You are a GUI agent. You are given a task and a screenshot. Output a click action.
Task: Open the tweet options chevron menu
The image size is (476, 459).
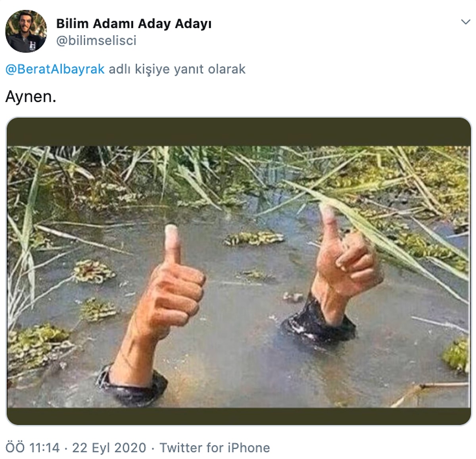(x=466, y=22)
